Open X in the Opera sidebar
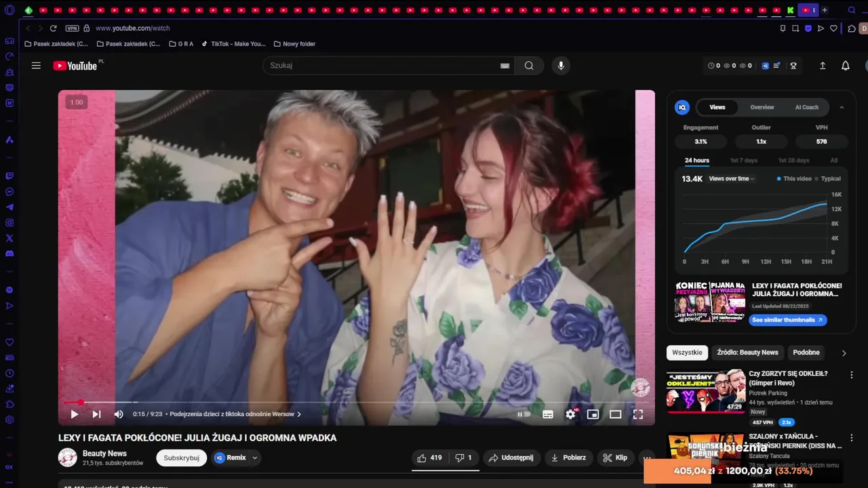Viewport: 868px width, 488px height. (x=9, y=238)
